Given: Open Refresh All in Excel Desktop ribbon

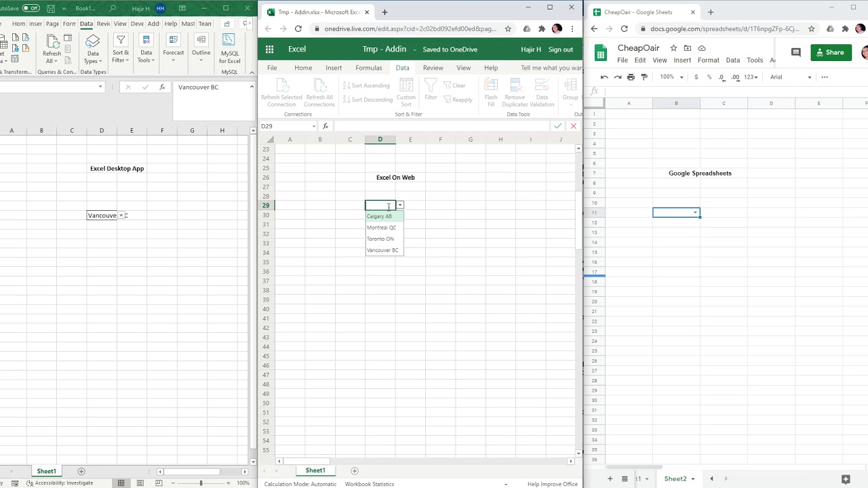Looking at the screenshot, I should coord(52,49).
